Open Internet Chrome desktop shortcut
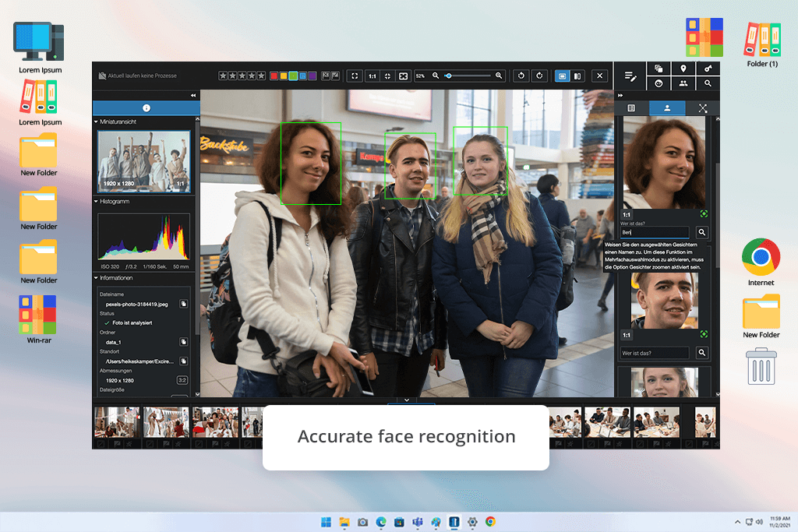The image size is (798, 532). coord(761,262)
